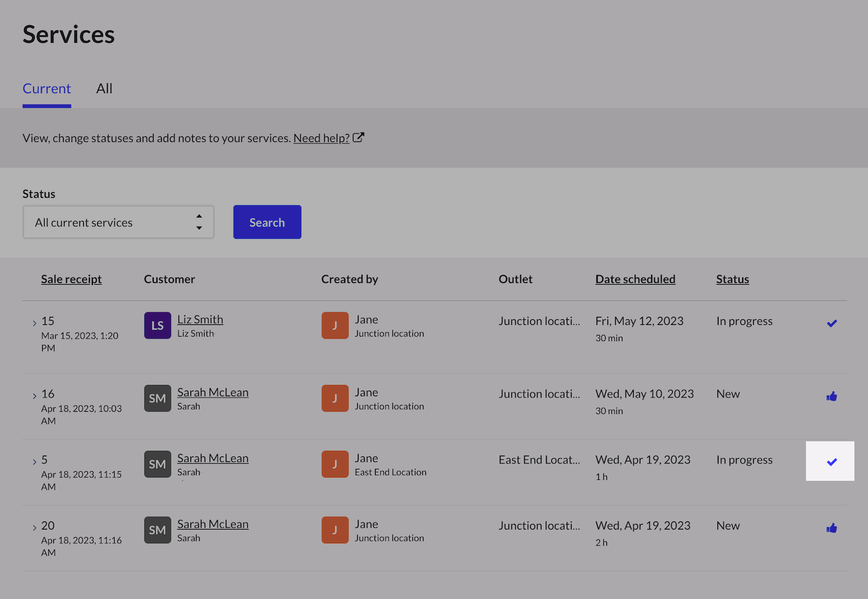868x599 pixels.
Task: Sort by Date scheduled column header
Action: click(635, 279)
